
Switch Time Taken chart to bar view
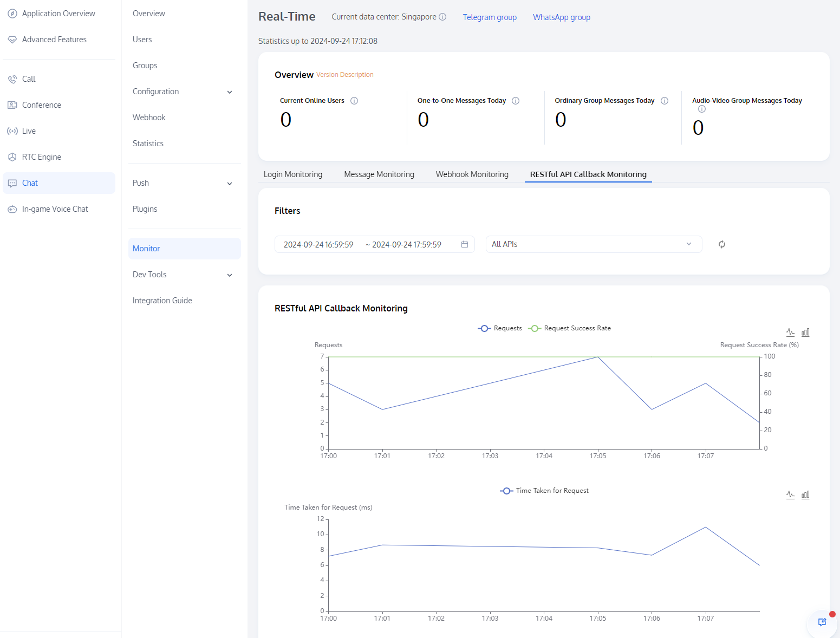(x=805, y=494)
